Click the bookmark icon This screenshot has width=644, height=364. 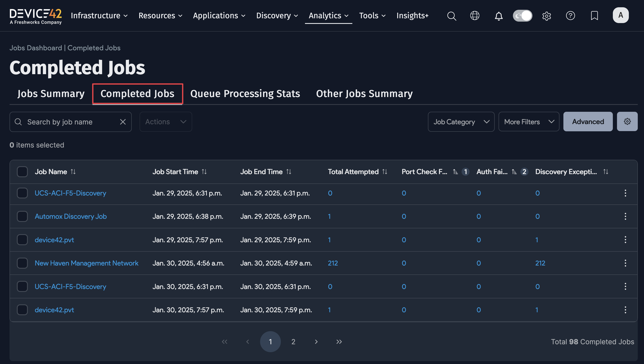pos(594,16)
